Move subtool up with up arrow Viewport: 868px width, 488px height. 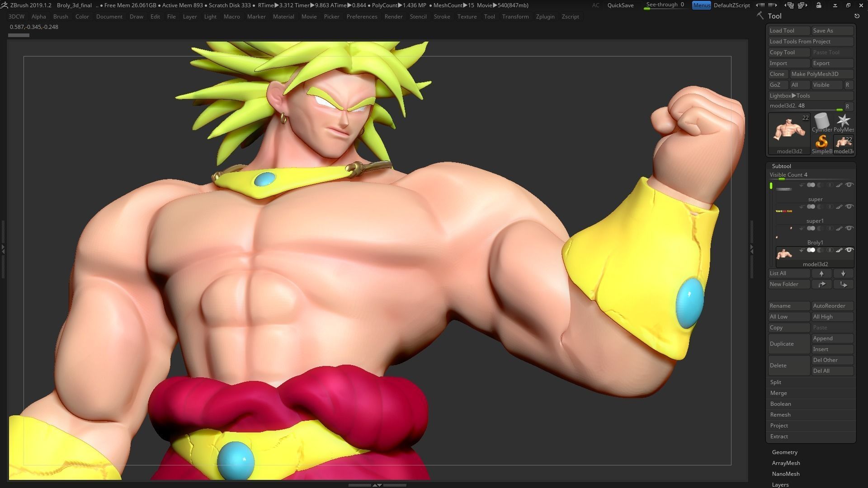pyautogui.click(x=821, y=273)
